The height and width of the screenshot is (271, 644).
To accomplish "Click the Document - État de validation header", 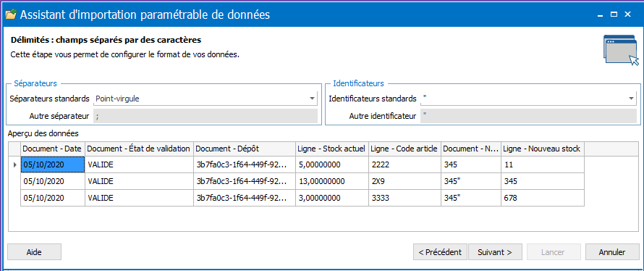I will click(140, 149).
